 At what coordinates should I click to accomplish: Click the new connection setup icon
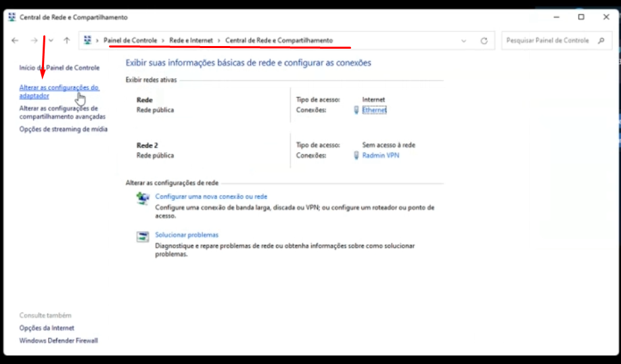tap(143, 198)
